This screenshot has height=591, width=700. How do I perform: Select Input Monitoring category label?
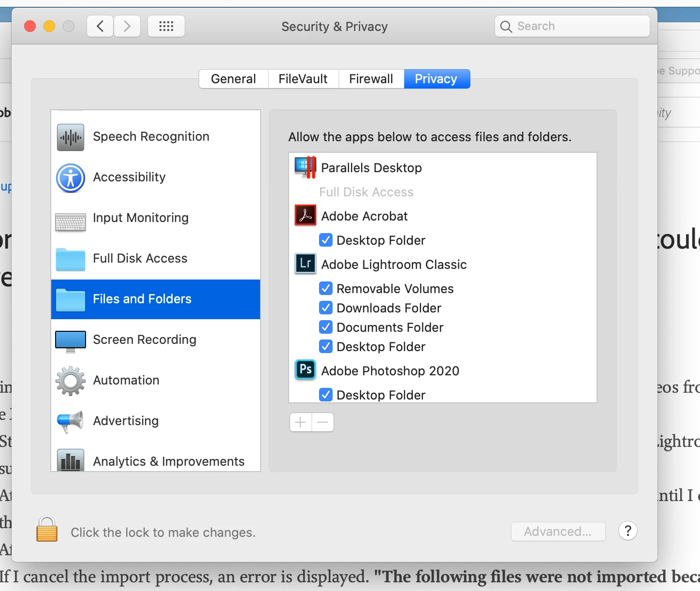tap(141, 218)
